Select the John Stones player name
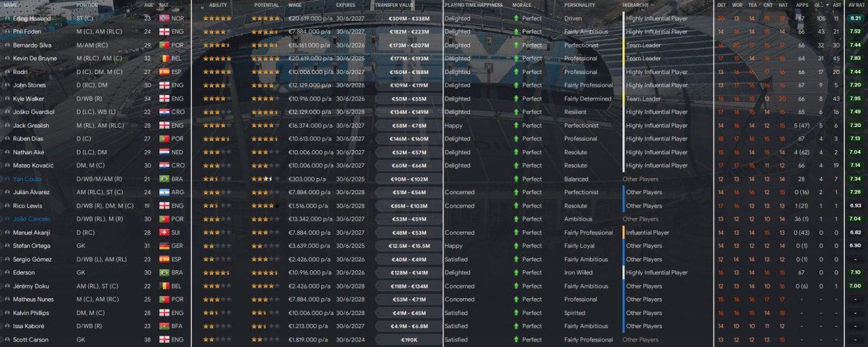The width and height of the screenshot is (868, 347). [x=29, y=86]
